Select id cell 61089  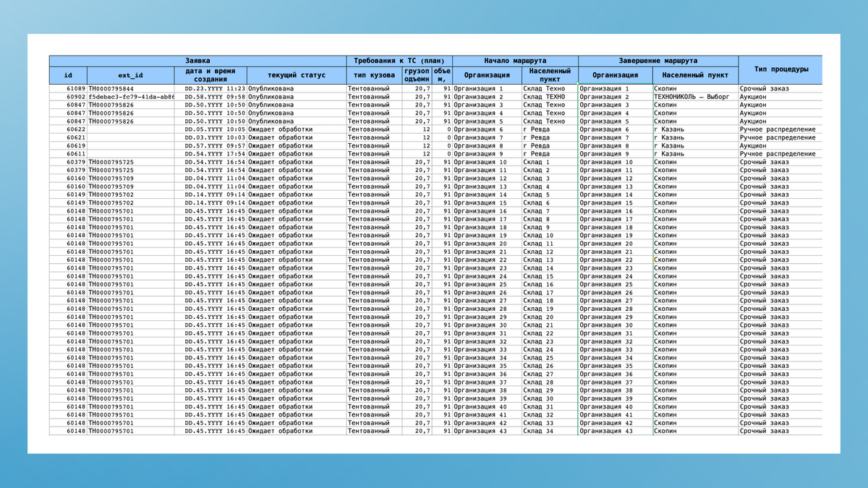pyautogui.click(x=68, y=89)
